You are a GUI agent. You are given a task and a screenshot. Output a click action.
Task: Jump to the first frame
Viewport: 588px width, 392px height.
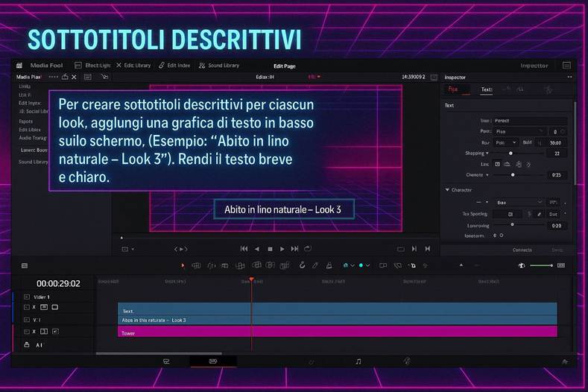[x=244, y=249]
